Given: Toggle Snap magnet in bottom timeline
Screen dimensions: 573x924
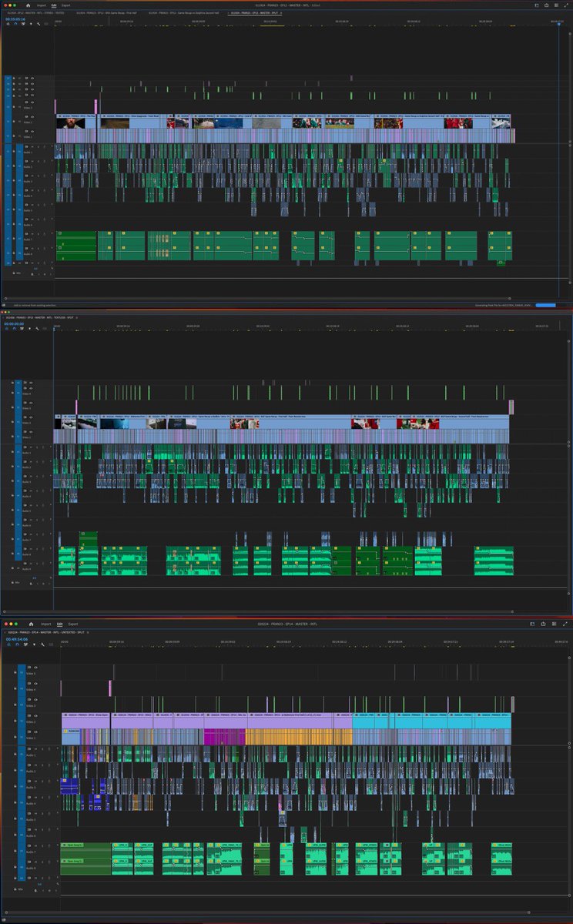Looking at the screenshot, I should pos(17,644).
